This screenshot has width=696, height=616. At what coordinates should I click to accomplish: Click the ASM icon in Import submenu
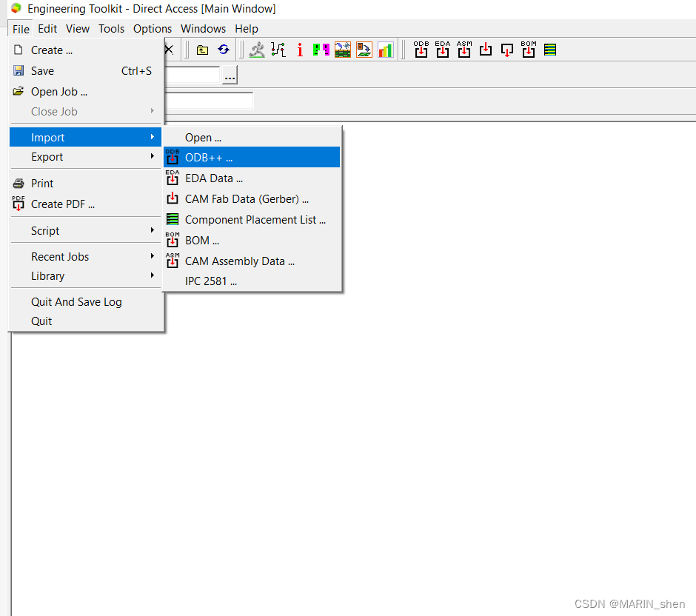coord(173,261)
